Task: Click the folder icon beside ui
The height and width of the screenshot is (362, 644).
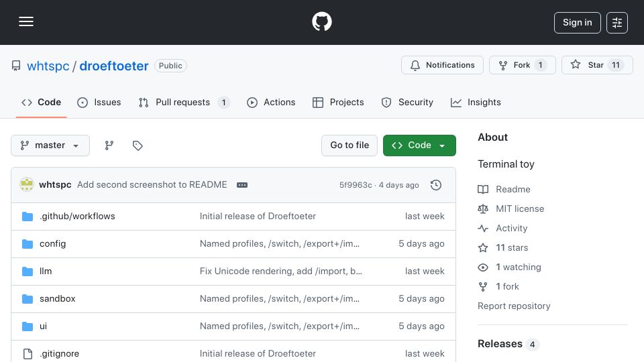Action: click(28, 326)
